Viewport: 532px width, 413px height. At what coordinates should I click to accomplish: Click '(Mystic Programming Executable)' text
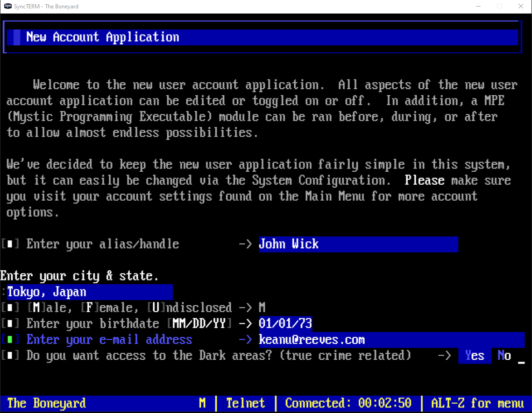(109, 117)
